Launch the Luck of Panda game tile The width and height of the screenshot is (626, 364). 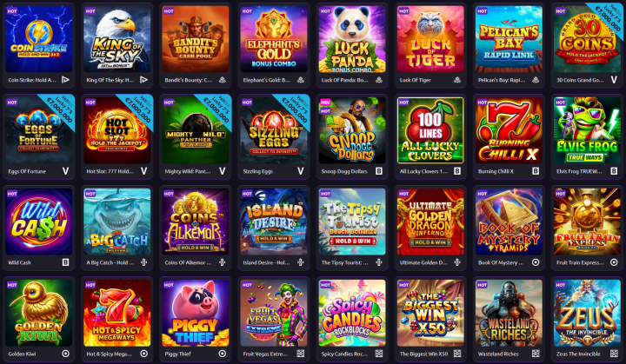click(x=352, y=39)
